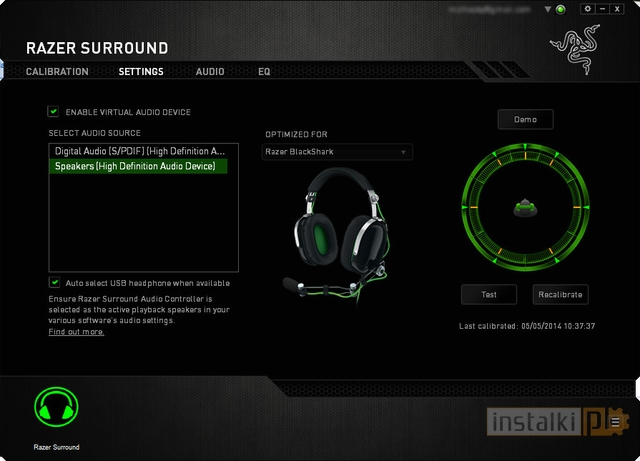Screen dimensions: 640x461
Task: Switch to the EQ tab
Action: tap(264, 71)
